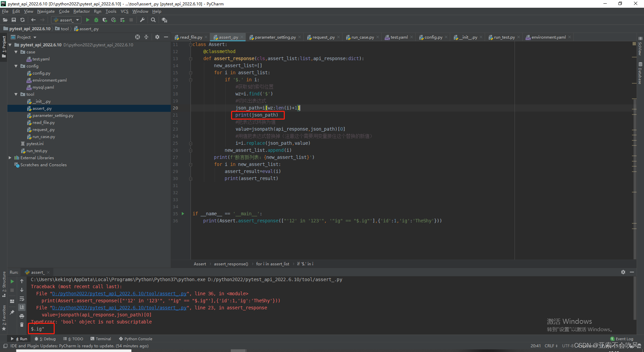This screenshot has width=644, height=352.
Task: Collapse the config folder
Action: pos(16,66)
